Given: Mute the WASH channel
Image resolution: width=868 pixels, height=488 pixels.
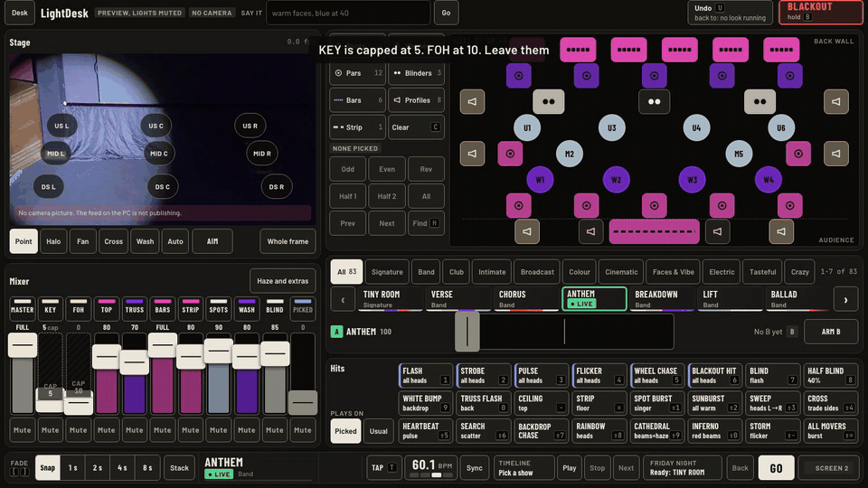Looking at the screenshot, I should (246, 430).
